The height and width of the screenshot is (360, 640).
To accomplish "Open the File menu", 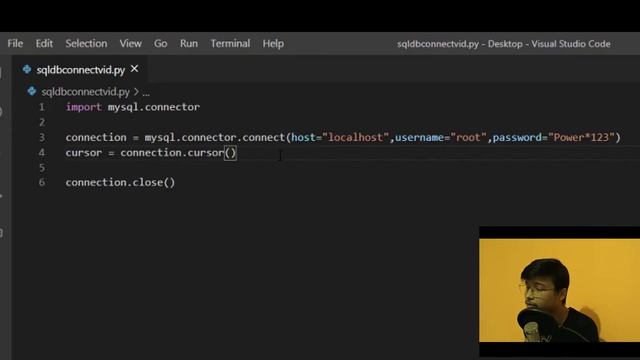I will (x=15, y=43).
